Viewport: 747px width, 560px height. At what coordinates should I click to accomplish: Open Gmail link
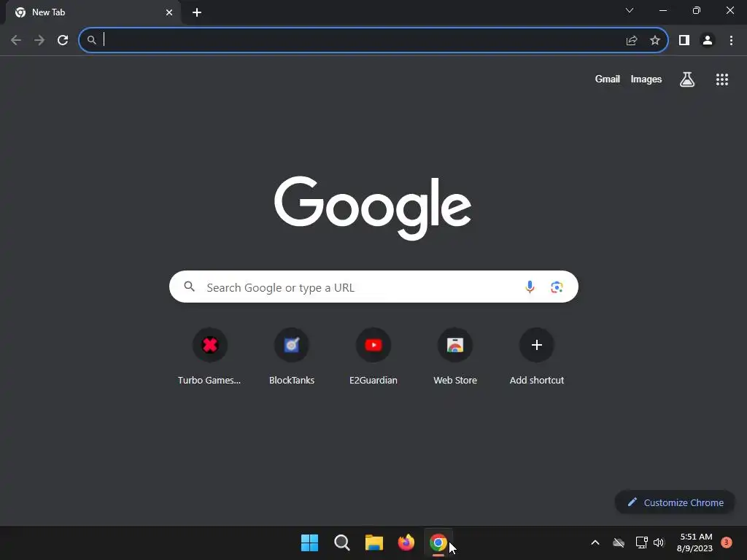click(x=607, y=79)
